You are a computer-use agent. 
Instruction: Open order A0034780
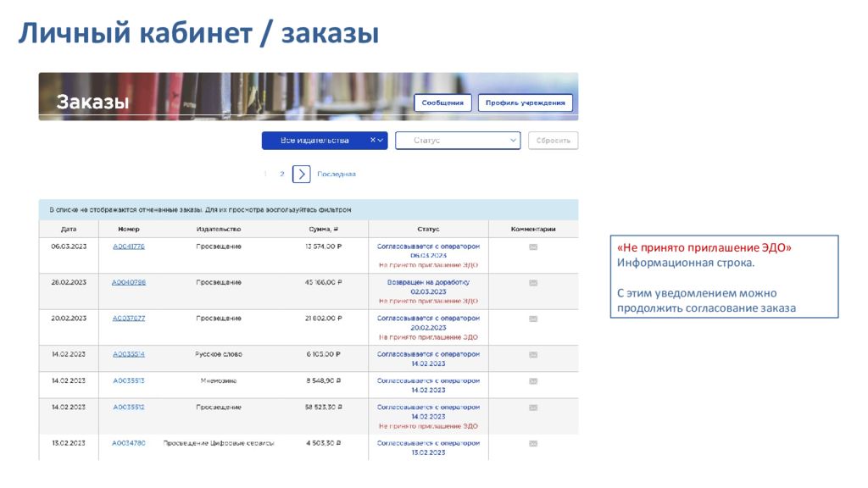pyautogui.click(x=129, y=443)
